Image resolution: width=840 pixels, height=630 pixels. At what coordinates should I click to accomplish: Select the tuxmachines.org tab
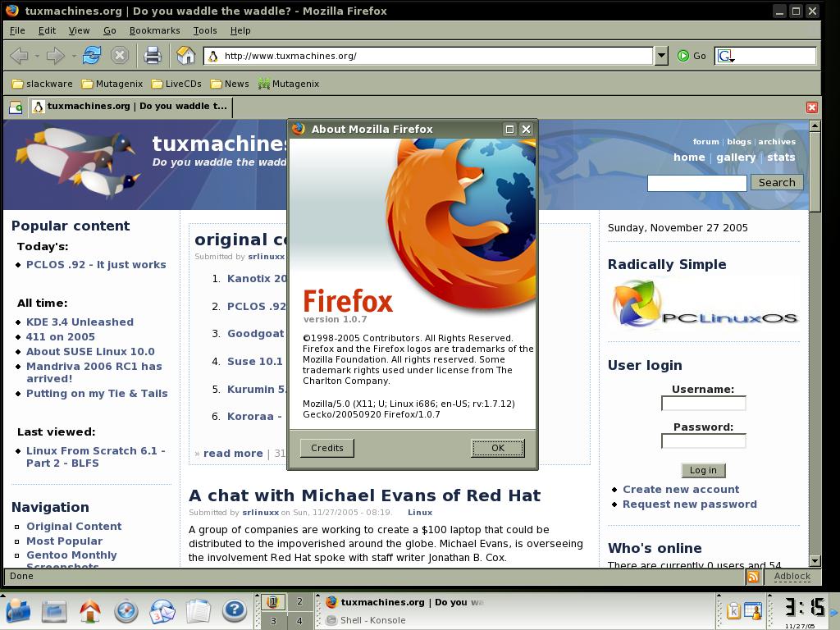click(x=130, y=106)
